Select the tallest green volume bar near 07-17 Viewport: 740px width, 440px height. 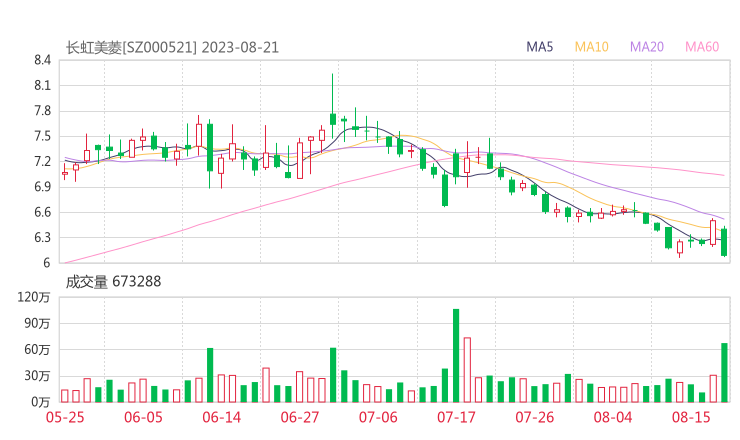456,355
